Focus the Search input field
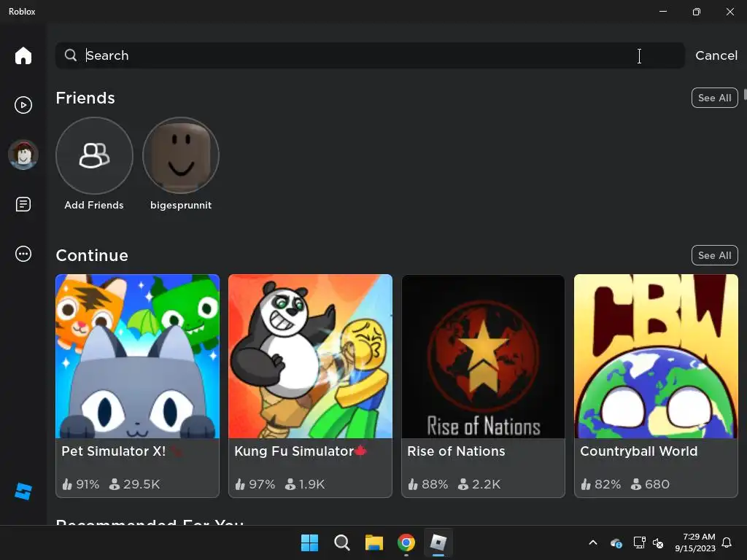Image resolution: width=747 pixels, height=560 pixels. coord(370,55)
